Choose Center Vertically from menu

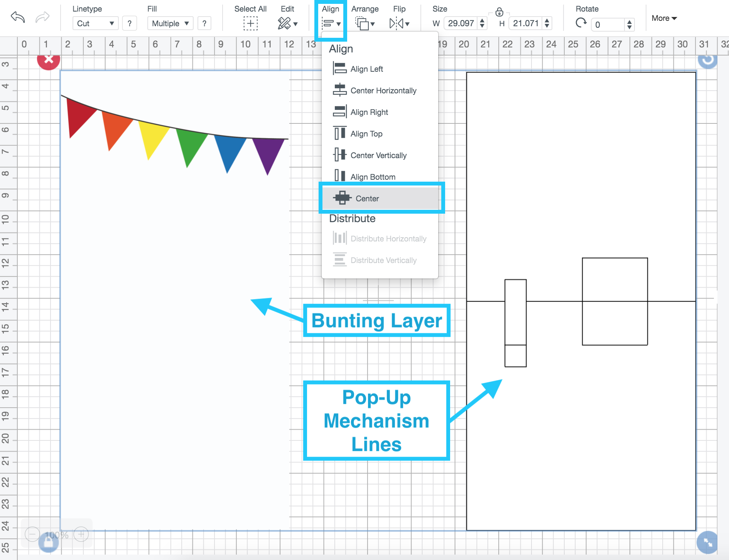[x=380, y=155]
